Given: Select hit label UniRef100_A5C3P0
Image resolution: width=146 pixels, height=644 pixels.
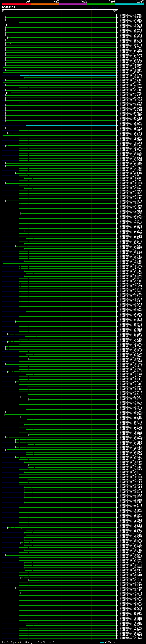Looking at the screenshot, I should [131, 82].
